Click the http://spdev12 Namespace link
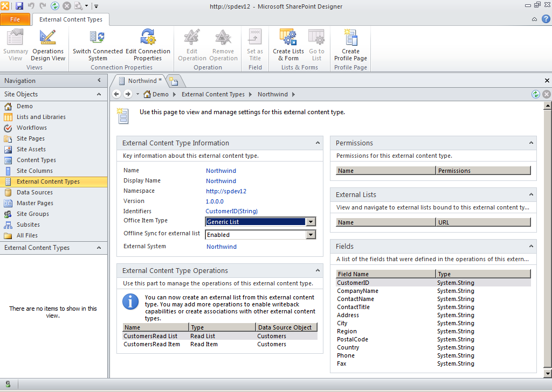 pyautogui.click(x=226, y=191)
